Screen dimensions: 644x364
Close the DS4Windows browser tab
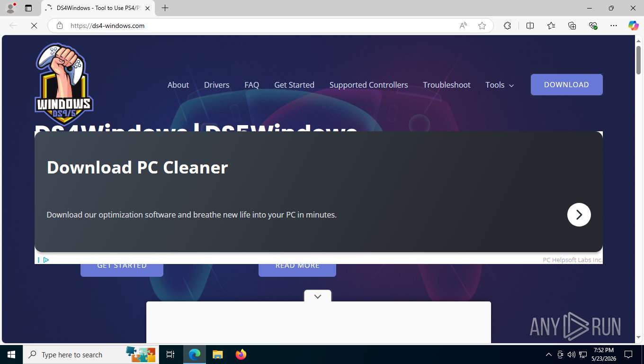click(x=148, y=8)
